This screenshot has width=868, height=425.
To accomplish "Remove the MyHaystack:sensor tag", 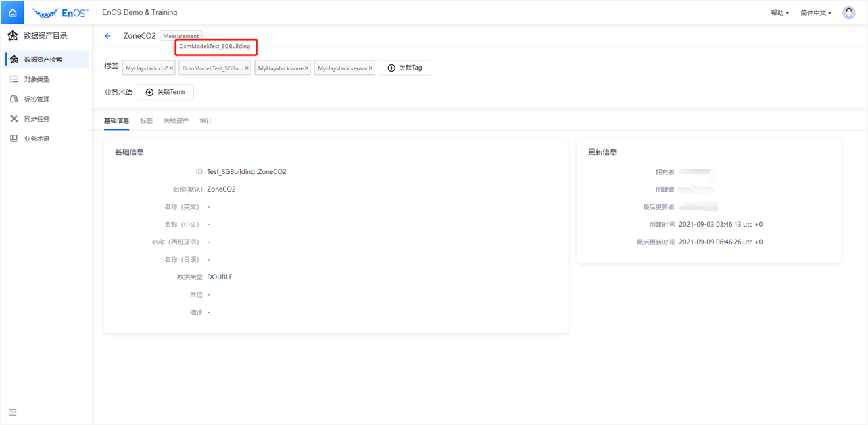I will tap(370, 68).
